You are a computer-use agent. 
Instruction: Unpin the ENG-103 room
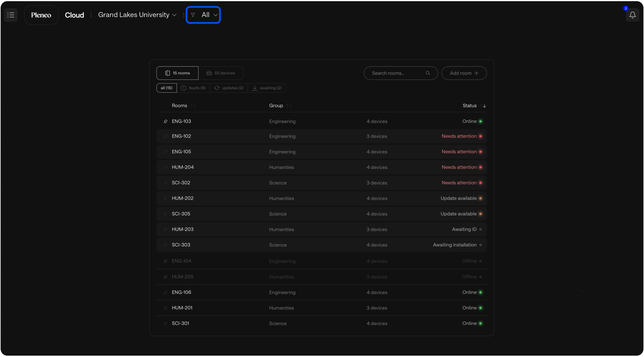click(x=165, y=121)
